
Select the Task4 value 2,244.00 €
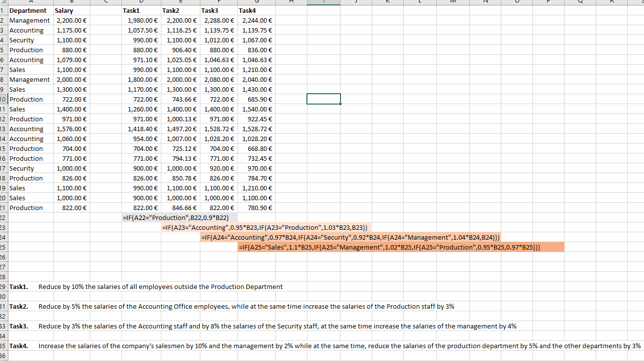(257, 20)
